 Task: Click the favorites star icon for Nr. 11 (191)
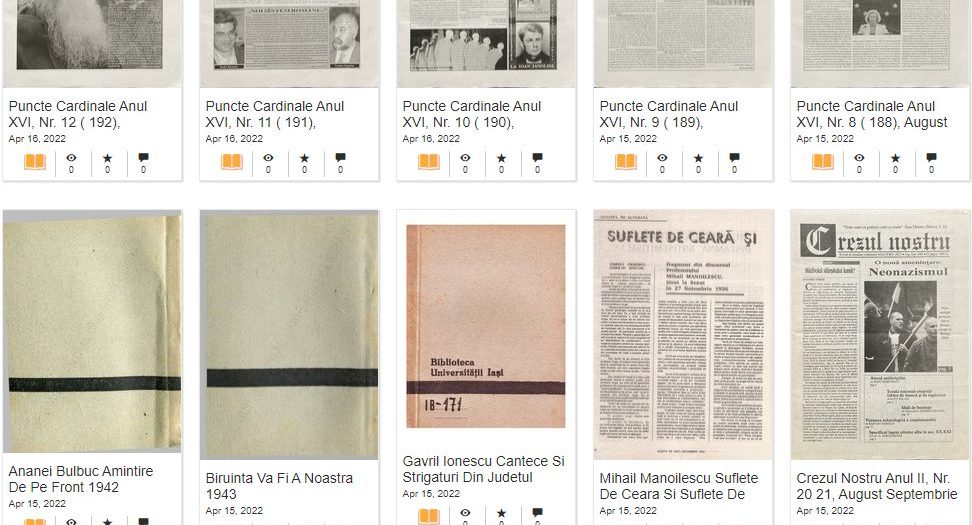click(304, 158)
